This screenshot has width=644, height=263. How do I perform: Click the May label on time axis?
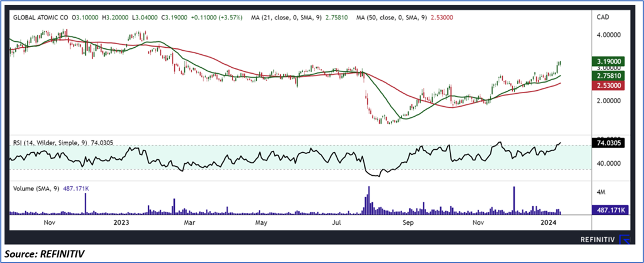261,223
